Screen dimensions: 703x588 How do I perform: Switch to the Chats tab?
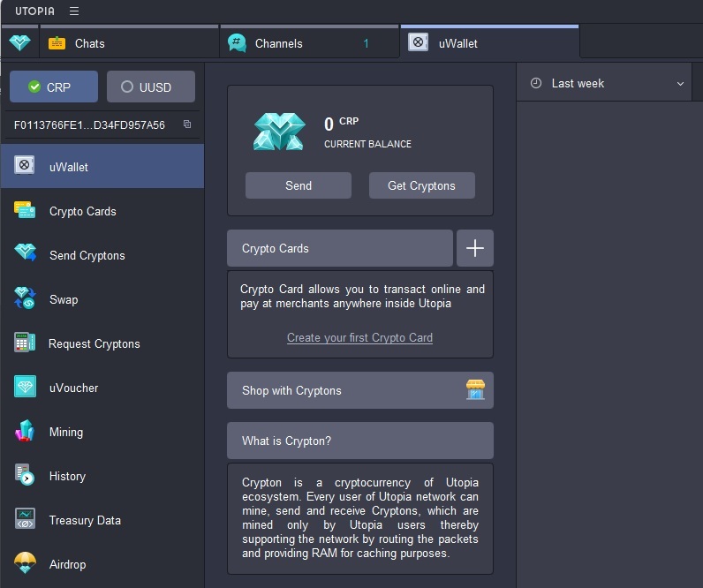tap(129, 43)
